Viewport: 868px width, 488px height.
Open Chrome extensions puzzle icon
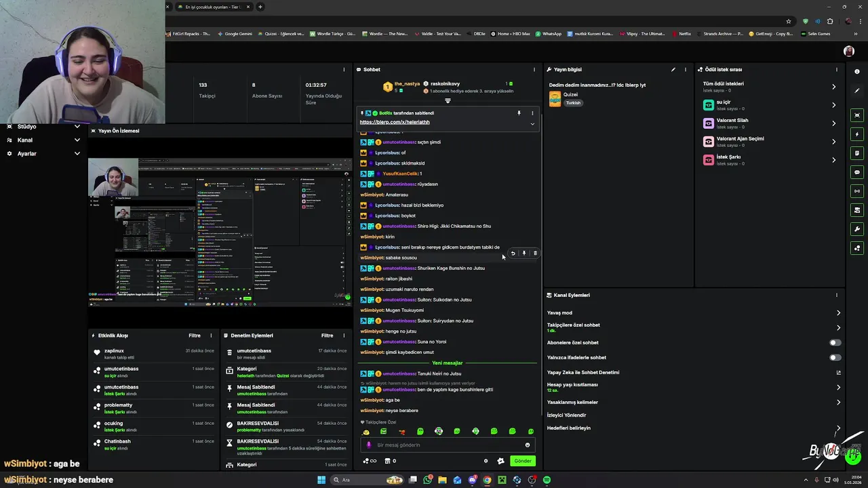tap(830, 21)
